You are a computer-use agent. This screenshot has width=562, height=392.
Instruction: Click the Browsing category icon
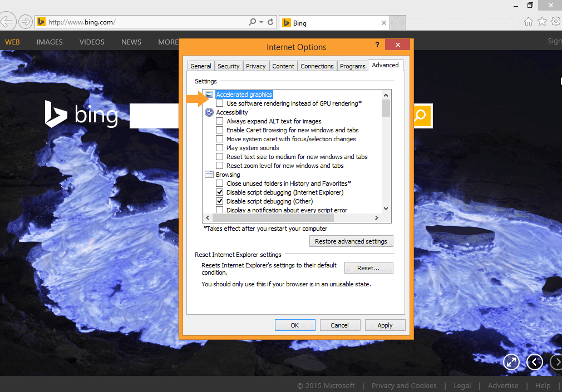(209, 175)
